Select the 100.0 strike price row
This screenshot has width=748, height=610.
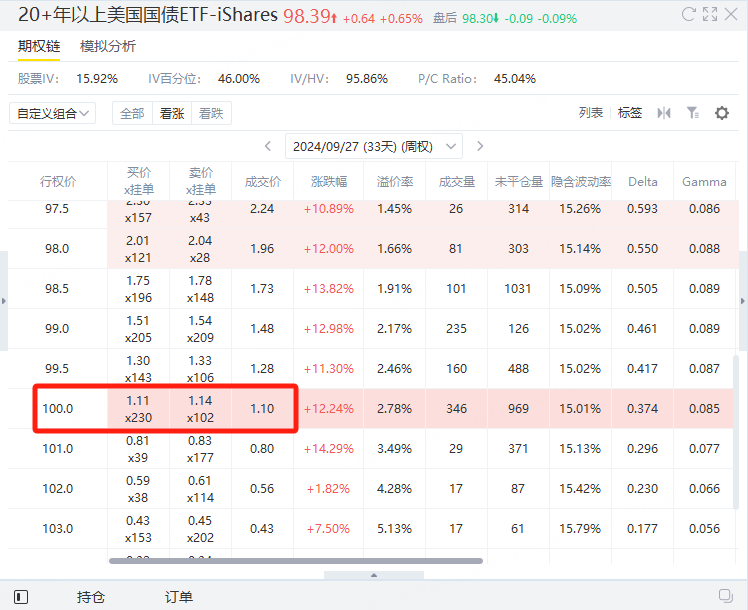[x=371, y=409]
